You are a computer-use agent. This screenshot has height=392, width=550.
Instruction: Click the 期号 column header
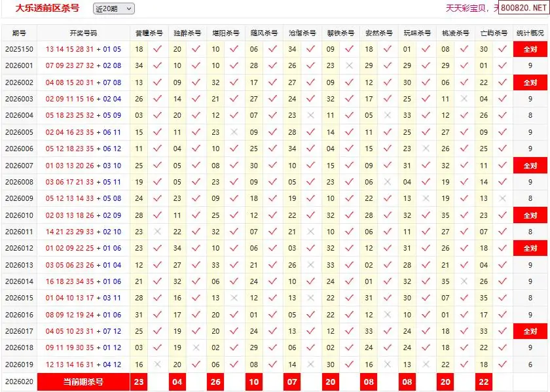[19, 33]
